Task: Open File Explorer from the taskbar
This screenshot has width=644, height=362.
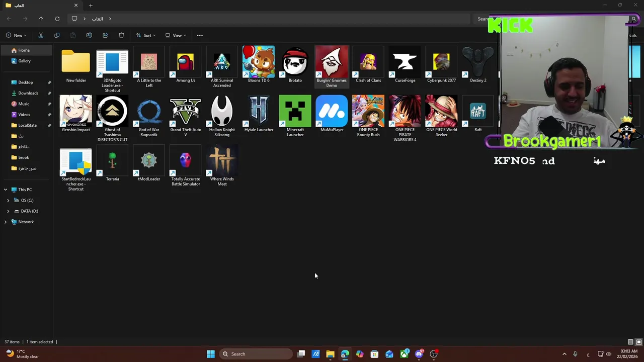Action: 330,354
